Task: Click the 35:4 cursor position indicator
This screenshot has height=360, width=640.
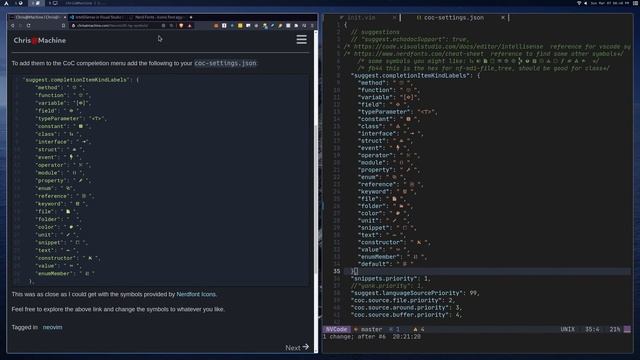Action: click(592, 329)
